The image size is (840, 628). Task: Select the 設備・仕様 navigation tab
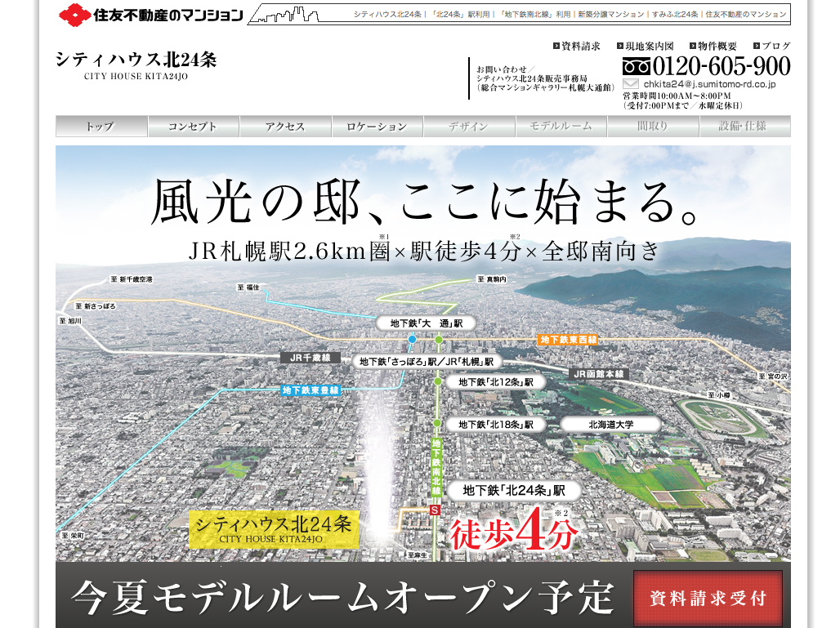click(x=744, y=127)
